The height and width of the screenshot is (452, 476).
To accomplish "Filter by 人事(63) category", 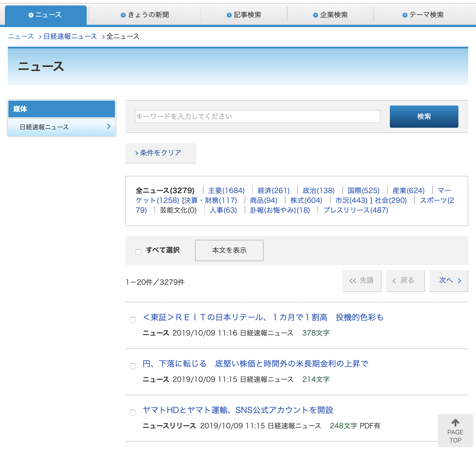I will [223, 210].
